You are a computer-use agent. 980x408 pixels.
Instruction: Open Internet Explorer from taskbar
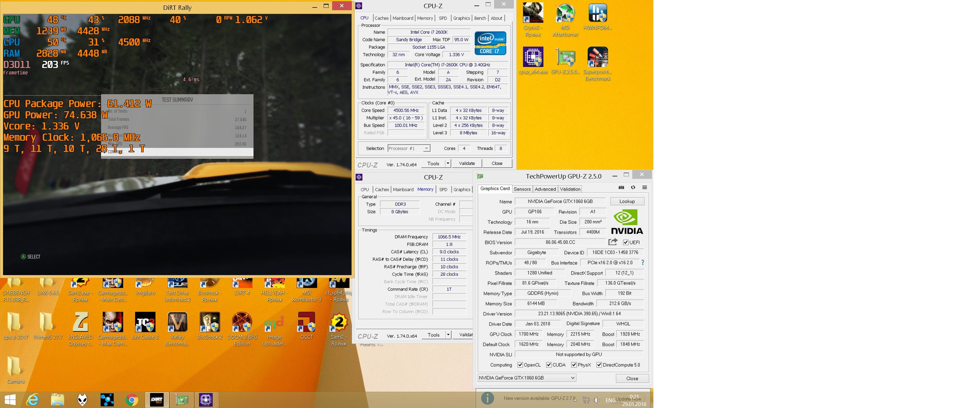click(x=33, y=400)
